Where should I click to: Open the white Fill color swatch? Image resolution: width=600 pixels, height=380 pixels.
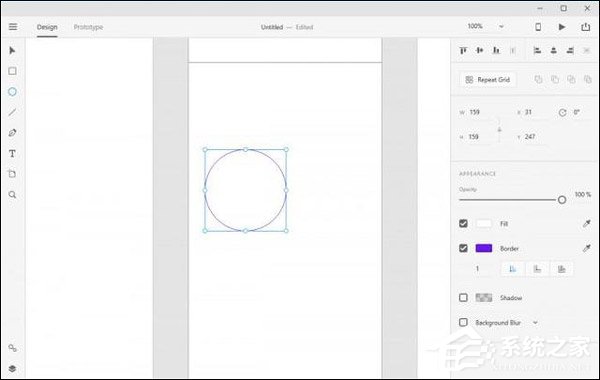pyautogui.click(x=484, y=223)
